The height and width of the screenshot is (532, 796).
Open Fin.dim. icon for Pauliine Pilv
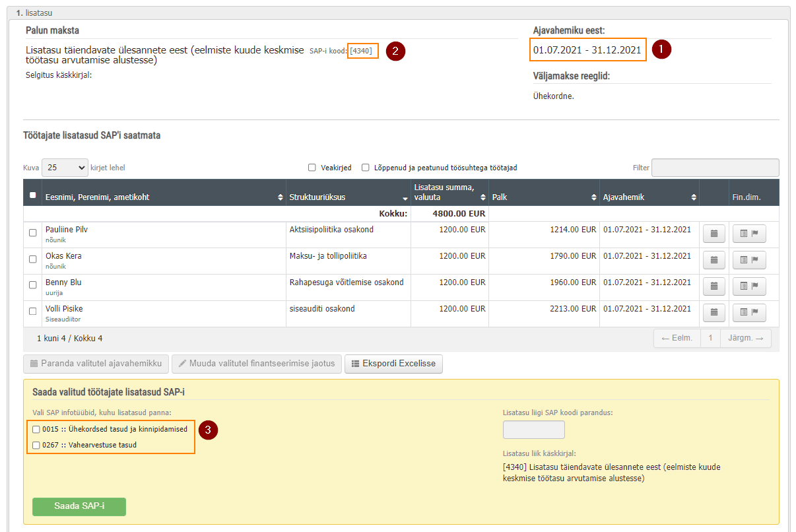coord(749,234)
